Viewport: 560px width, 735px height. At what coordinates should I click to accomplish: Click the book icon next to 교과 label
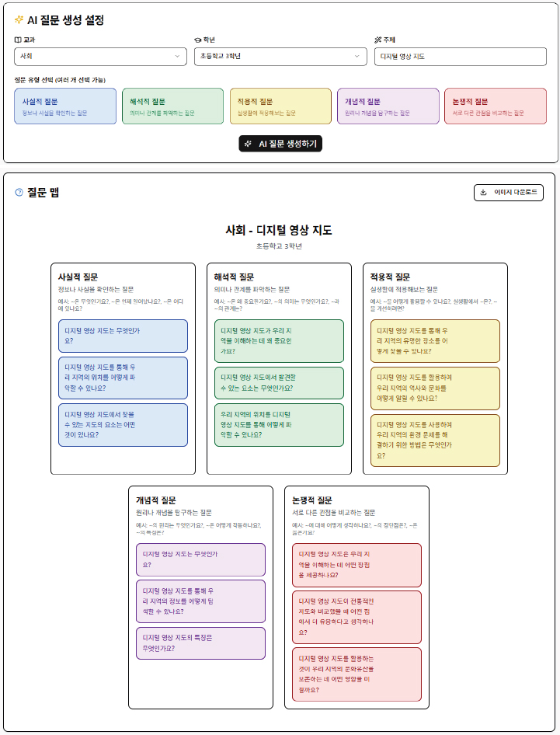pyautogui.click(x=18, y=40)
